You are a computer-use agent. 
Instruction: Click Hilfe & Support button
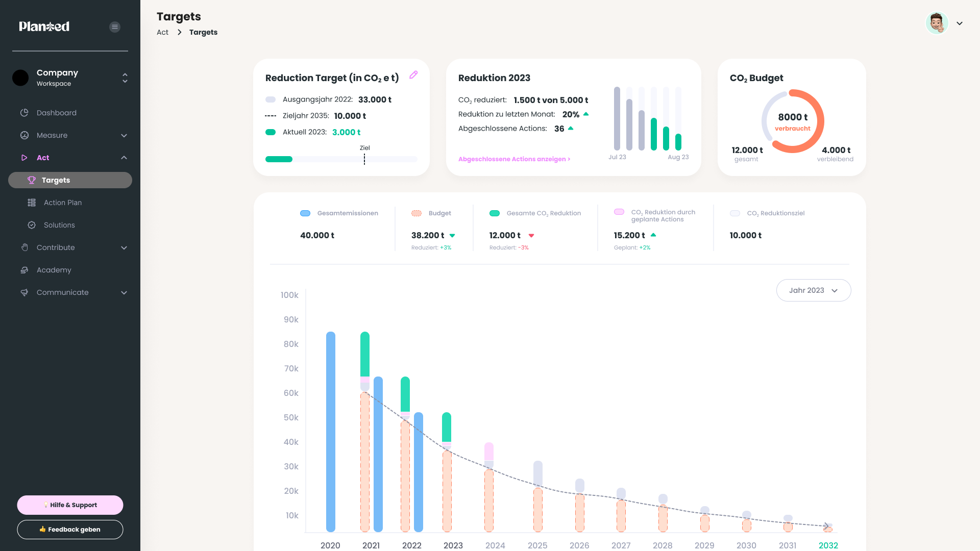coord(70,505)
